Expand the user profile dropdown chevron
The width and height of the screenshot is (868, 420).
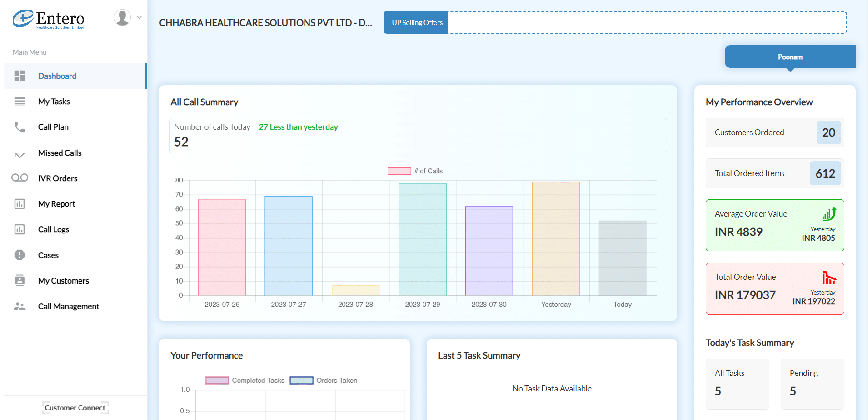(139, 17)
